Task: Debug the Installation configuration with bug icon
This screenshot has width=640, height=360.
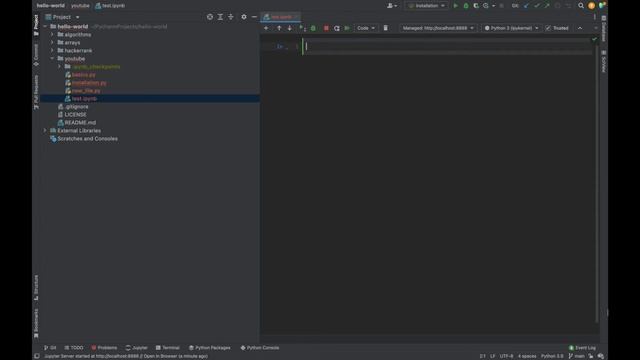Action: (x=466, y=6)
